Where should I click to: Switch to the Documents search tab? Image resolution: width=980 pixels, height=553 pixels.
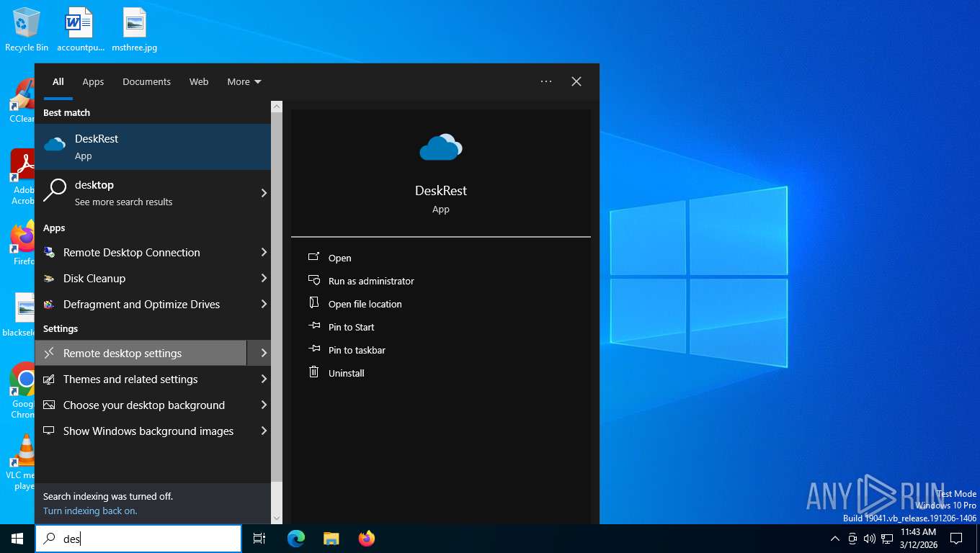[x=146, y=81]
